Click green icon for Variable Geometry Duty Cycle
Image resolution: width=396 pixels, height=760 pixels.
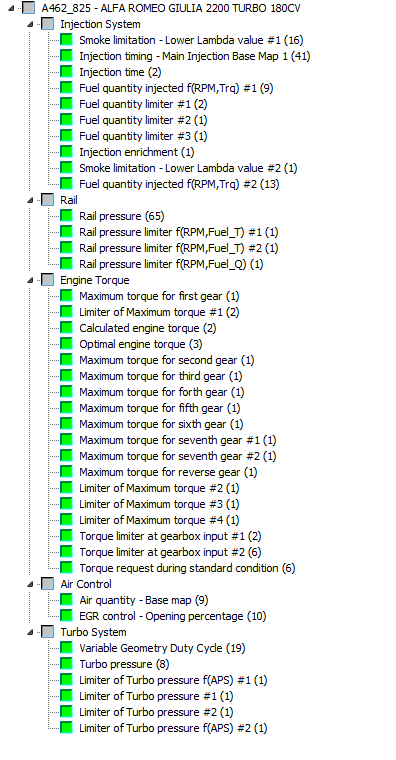coord(66,648)
